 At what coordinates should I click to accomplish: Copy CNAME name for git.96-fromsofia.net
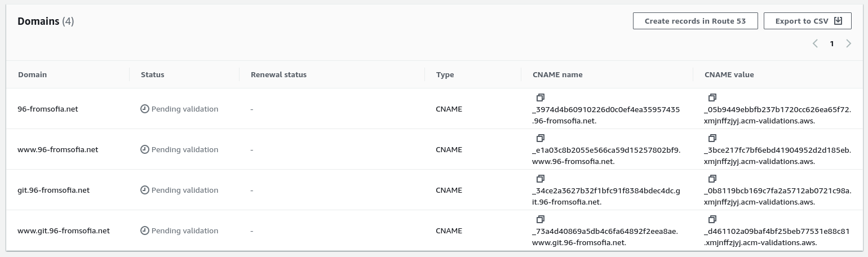541,179
